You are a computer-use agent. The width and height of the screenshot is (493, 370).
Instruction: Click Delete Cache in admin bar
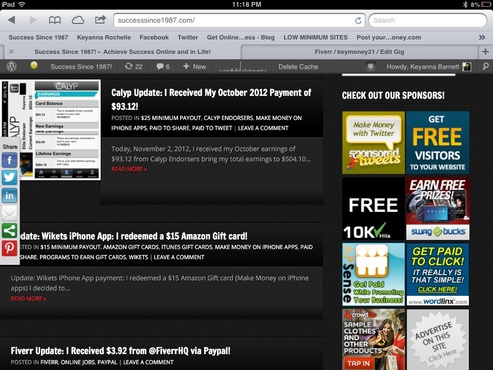(298, 67)
